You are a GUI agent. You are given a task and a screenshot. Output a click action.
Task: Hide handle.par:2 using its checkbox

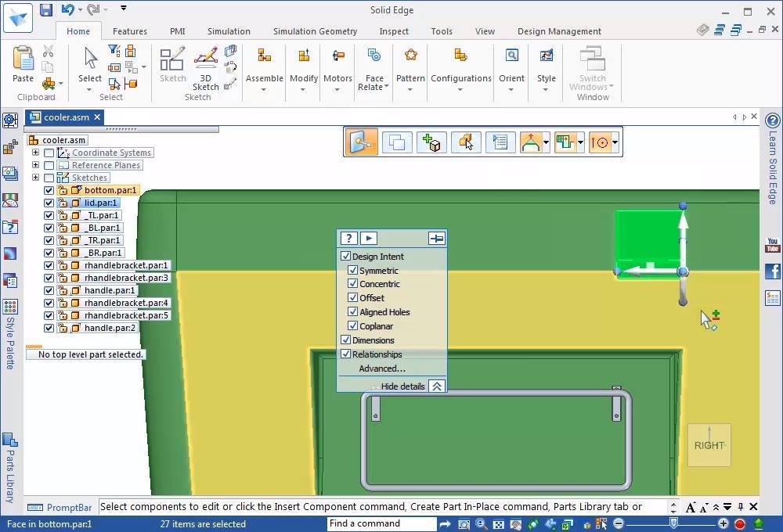click(49, 328)
